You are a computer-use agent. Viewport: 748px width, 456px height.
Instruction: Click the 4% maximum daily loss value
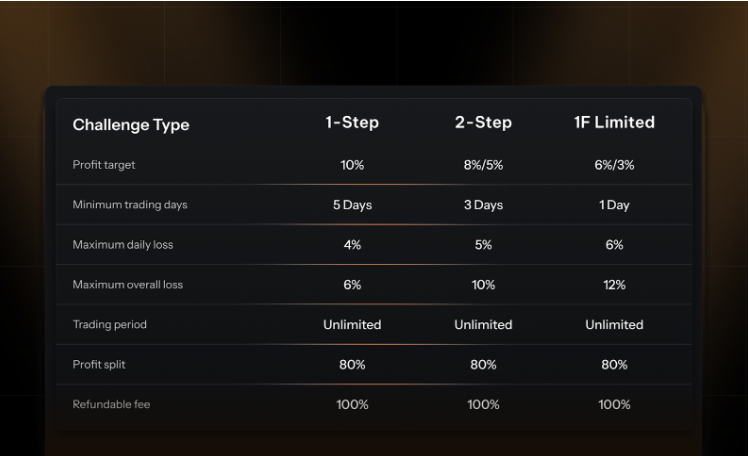[352, 245]
